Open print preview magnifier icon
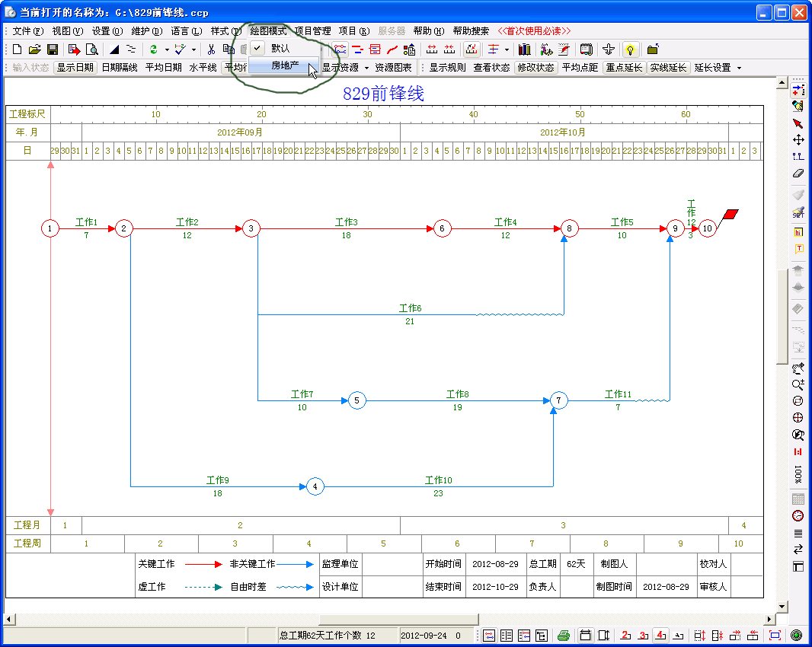 click(x=92, y=49)
